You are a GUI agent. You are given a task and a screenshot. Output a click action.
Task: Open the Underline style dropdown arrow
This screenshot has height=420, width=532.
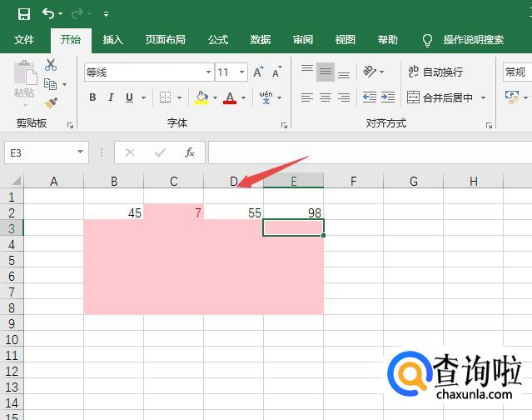[143, 97]
